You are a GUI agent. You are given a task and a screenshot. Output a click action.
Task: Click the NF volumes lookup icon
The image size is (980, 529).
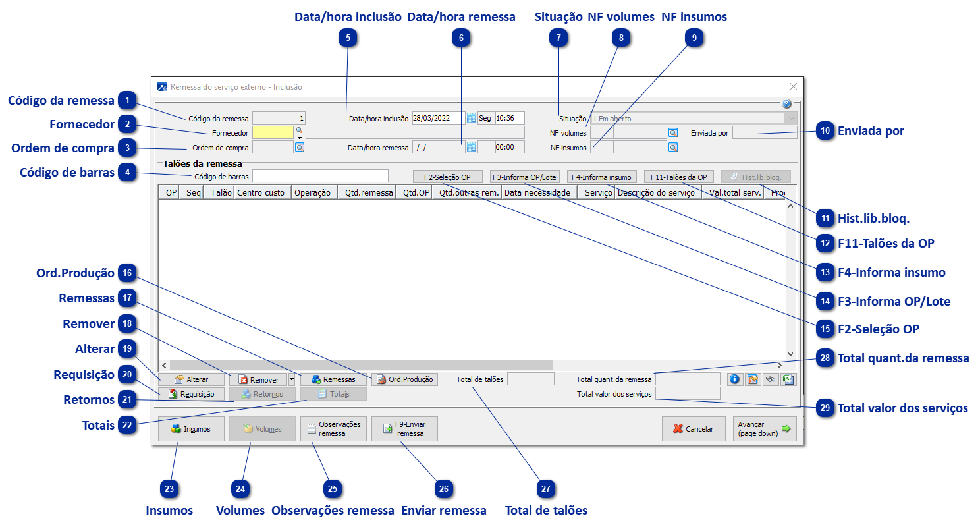tap(673, 132)
